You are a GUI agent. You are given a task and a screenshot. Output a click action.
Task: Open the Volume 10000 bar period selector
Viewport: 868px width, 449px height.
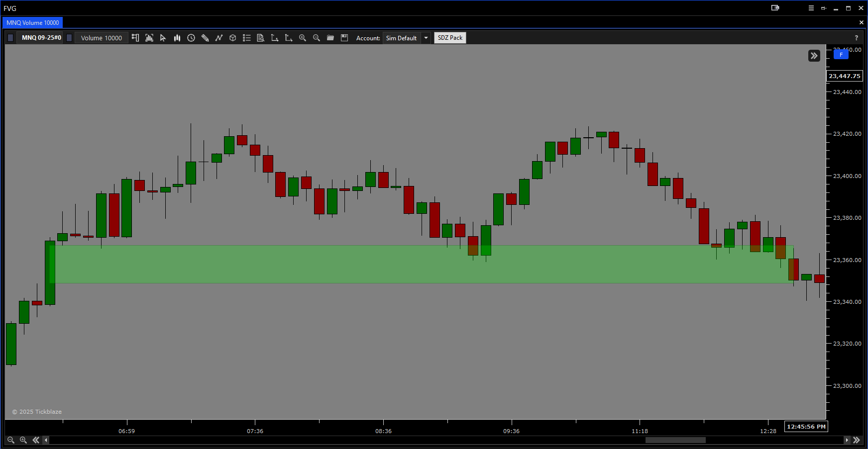102,38
